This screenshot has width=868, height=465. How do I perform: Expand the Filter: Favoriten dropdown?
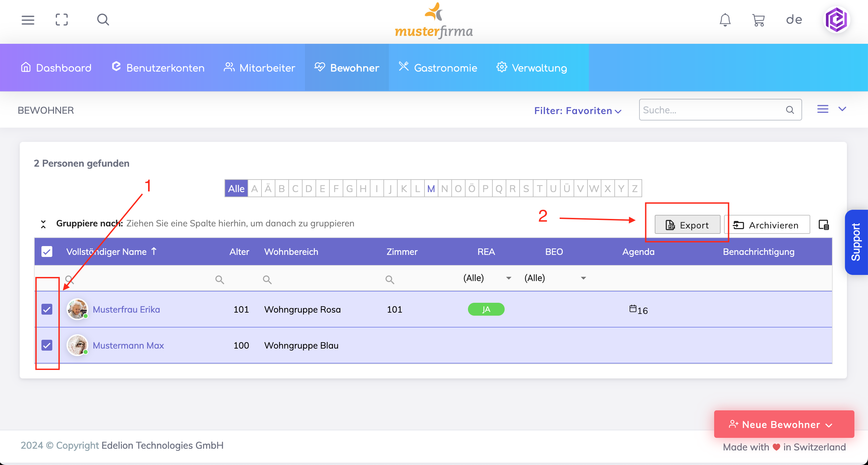pos(578,111)
